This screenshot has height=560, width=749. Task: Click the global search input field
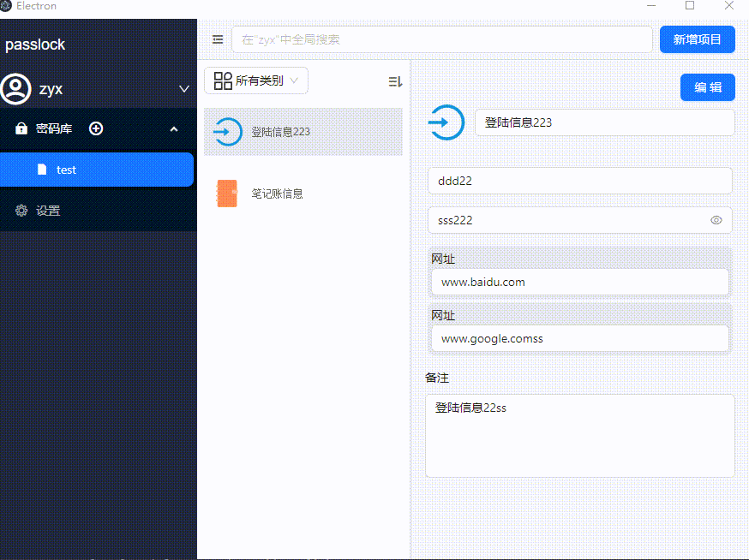pyautogui.click(x=441, y=39)
